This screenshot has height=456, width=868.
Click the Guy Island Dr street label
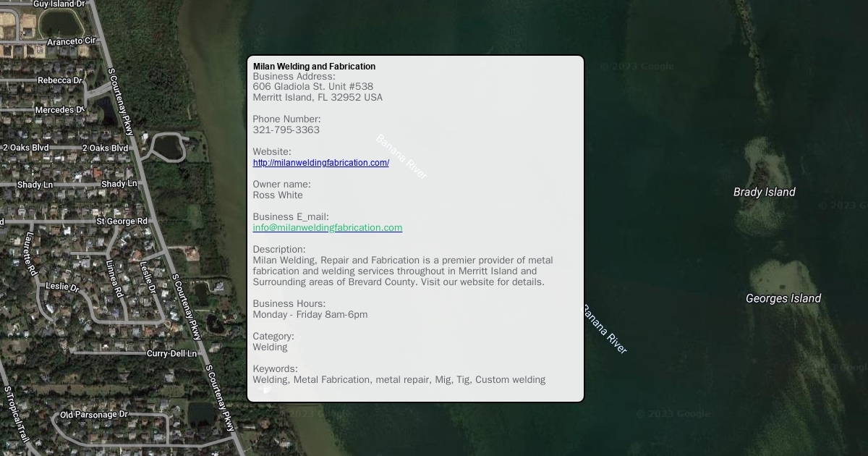(x=59, y=4)
